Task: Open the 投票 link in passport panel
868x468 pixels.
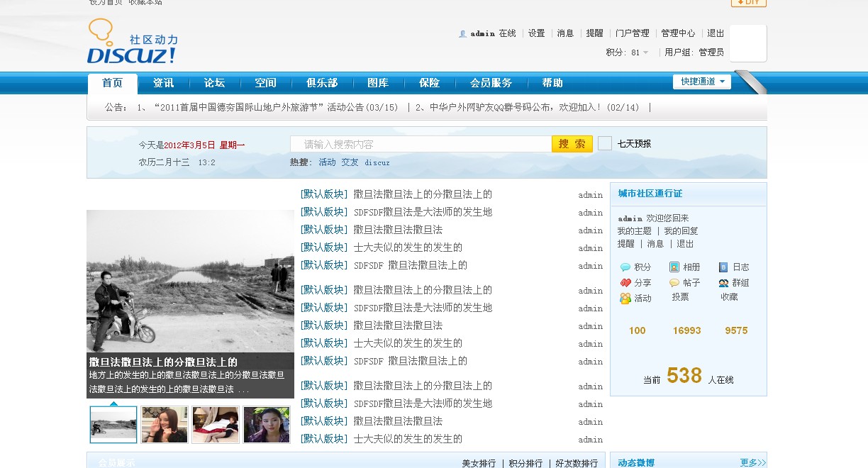Action: click(680, 297)
